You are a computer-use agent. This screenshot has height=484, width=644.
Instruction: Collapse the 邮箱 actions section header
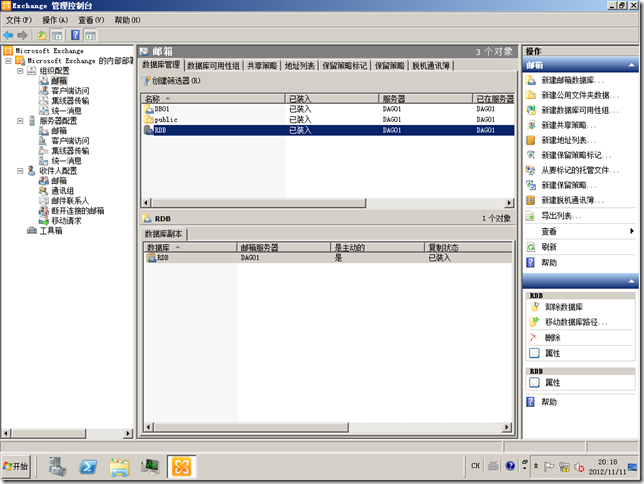(631, 65)
